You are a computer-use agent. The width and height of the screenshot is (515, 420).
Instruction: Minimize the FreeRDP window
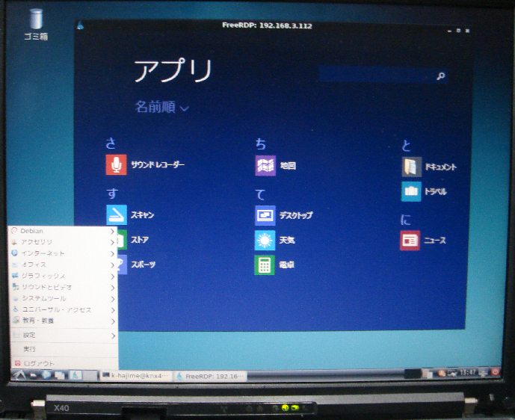[450, 31]
